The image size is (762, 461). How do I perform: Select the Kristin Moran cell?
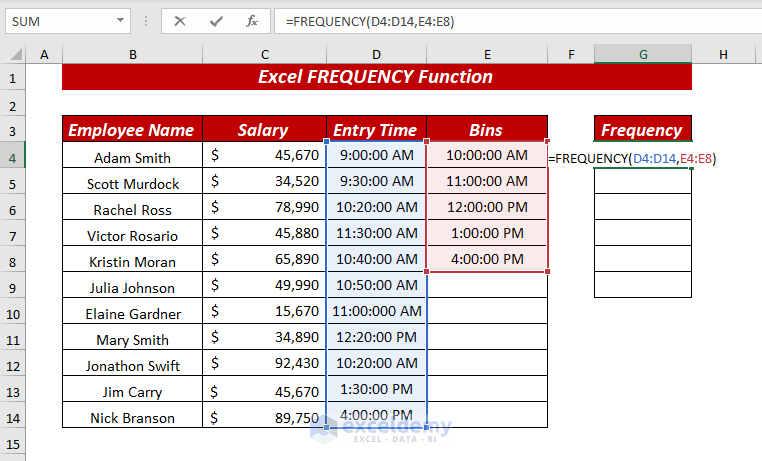pos(132,259)
